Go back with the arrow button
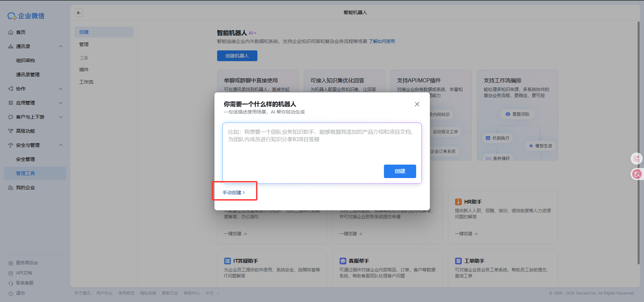Viewport: 644px width, 302px height. pyautogui.click(x=79, y=13)
